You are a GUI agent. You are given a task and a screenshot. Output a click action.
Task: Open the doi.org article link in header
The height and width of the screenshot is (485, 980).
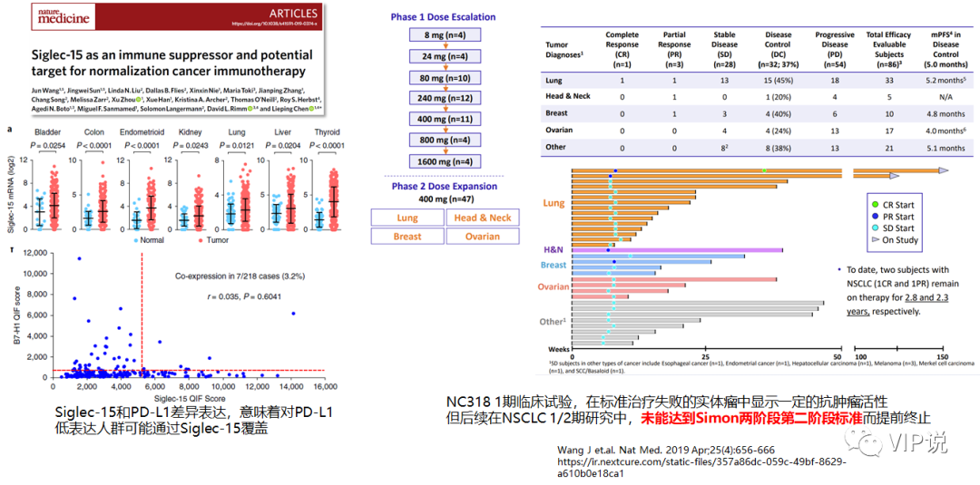(x=274, y=24)
